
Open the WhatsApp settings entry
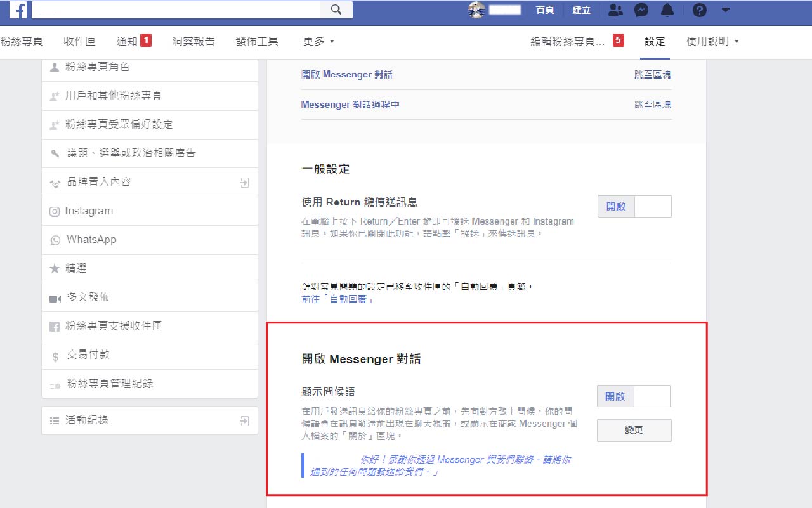pos(150,240)
